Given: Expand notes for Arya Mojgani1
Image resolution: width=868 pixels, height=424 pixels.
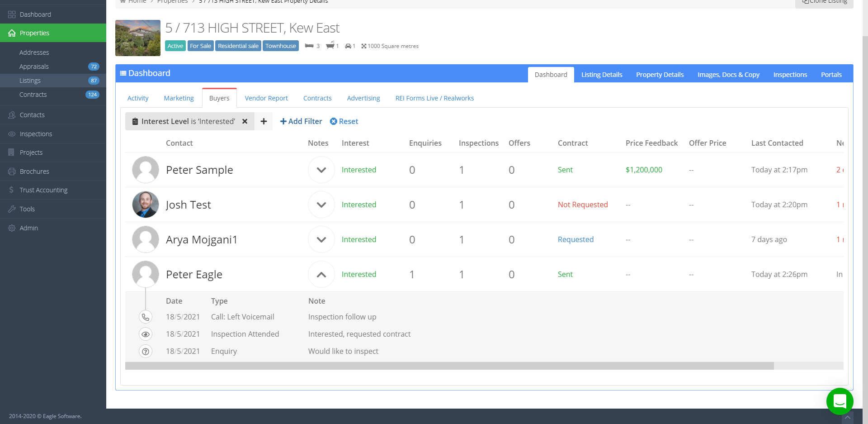Looking at the screenshot, I should (321, 240).
